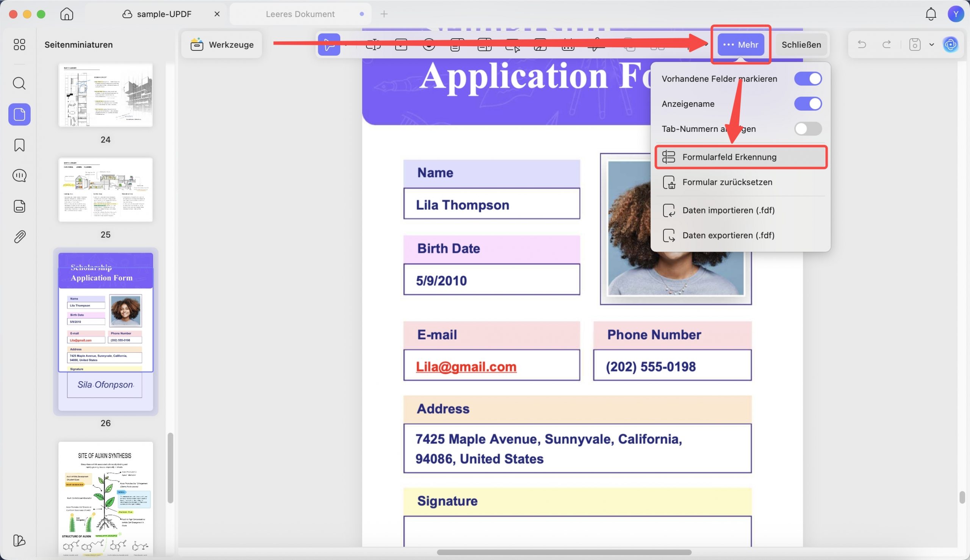Select the image field tool
Viewport: 970px width, 560px height.
coord(540,45)
